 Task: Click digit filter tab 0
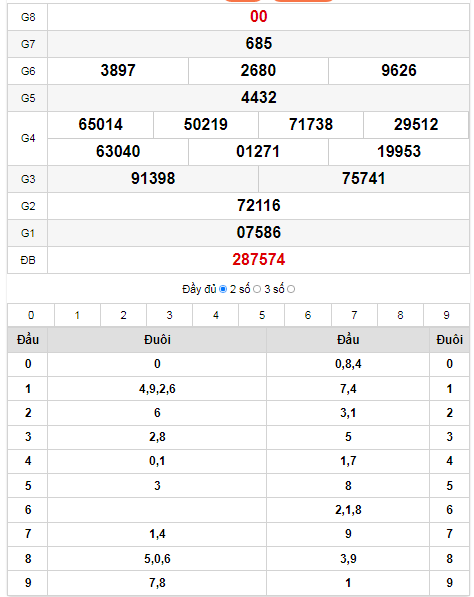click(x=31, y=315)
